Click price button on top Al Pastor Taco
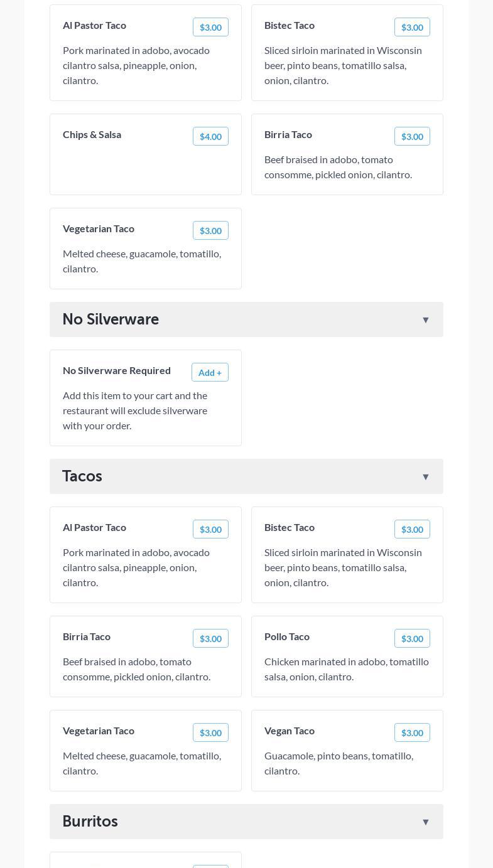This screenshot has width=493, height=868. [210, 27]
